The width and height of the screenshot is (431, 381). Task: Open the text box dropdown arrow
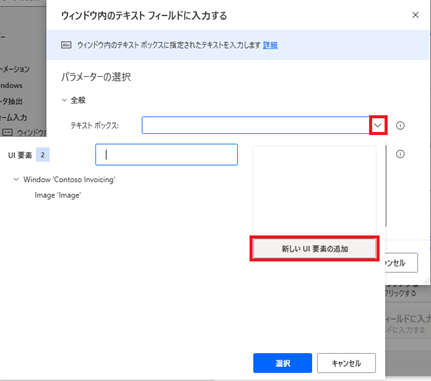click(x=378, y=125)
